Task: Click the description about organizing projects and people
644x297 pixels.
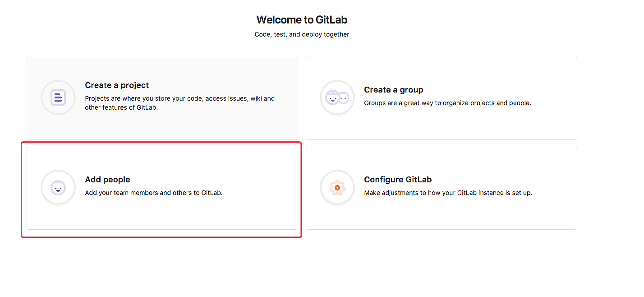Action: 447,103
